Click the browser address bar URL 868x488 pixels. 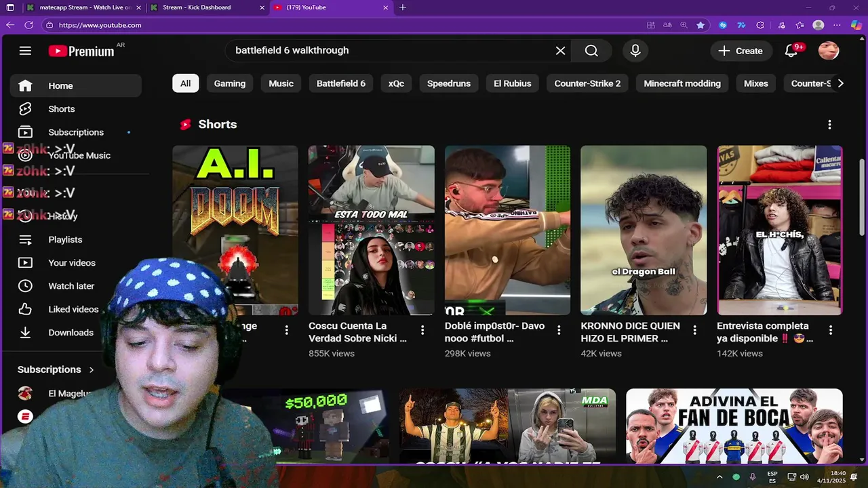click(x=100, y=25)
